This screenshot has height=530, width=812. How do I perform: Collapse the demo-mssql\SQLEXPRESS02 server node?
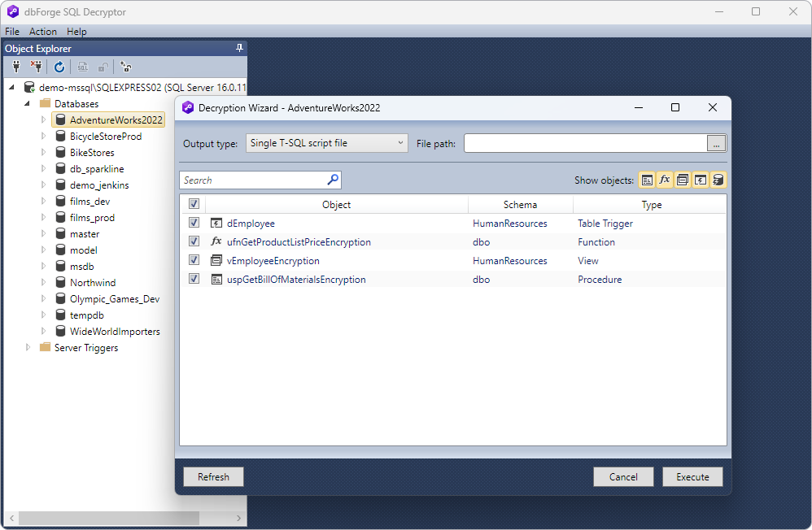coord(12,88)
